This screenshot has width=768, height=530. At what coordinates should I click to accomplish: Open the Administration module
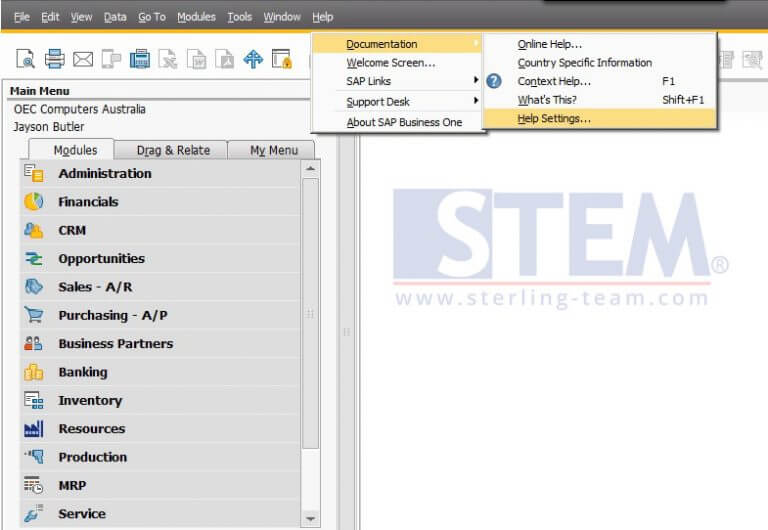click(160, 173)
